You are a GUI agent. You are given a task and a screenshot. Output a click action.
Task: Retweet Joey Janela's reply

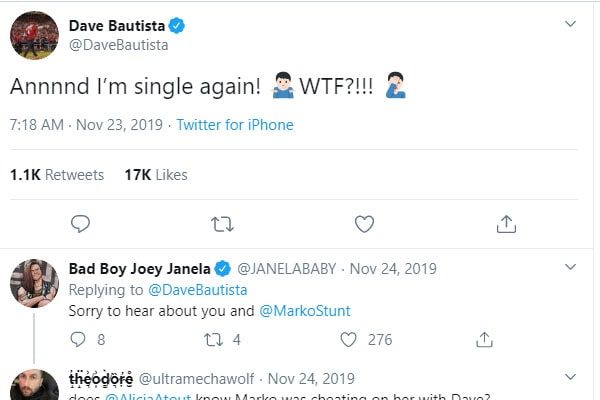[213, 340]
